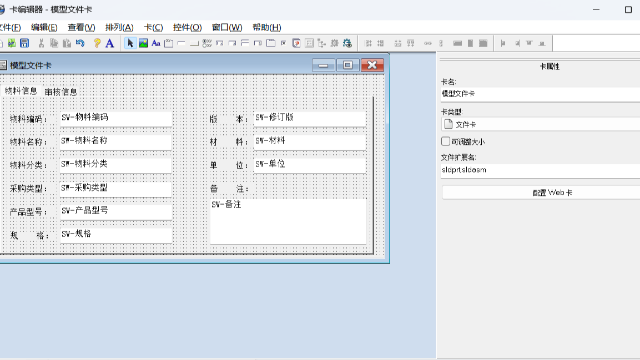
Task: Choose the Aa static text control tool
Action: pyautogui.click(x=156, y=43)
